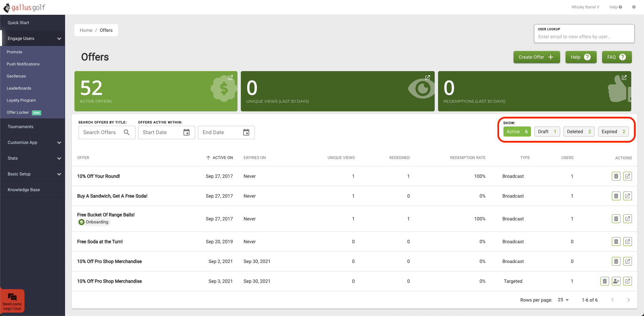Show Expired offers filter
Image resolution: width=644 pixels, height=316 pixels.
(613, 131)
